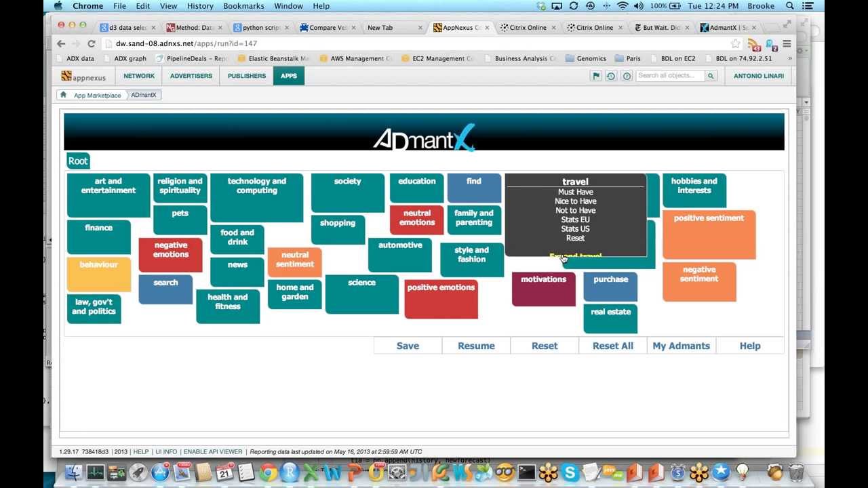Select the NETWORK tab
The height and width of the screenshot is (488, 868).
[139, 76]
